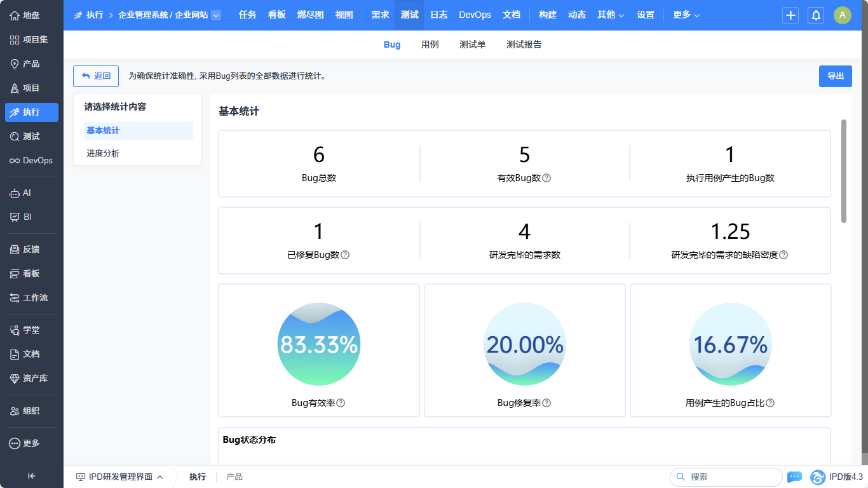The image size is (868, 488).
Task: Click the 搜索 search input field
Action: (x=731, y=477)
